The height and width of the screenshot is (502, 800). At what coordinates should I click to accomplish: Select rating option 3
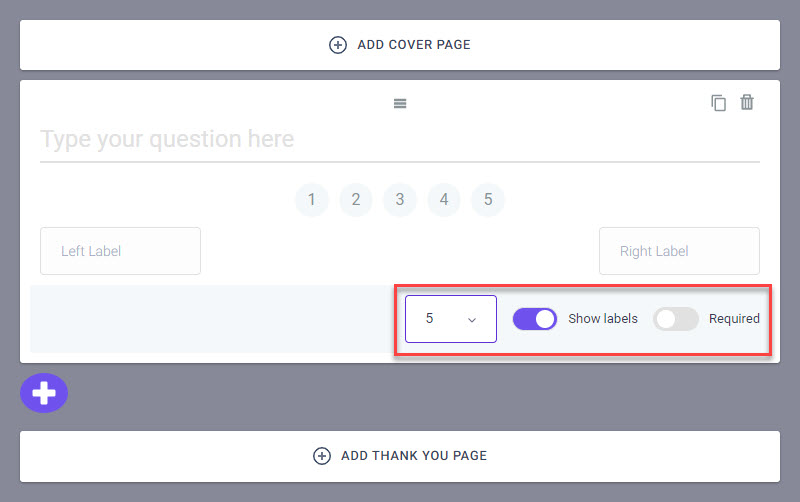coord(399,199)
